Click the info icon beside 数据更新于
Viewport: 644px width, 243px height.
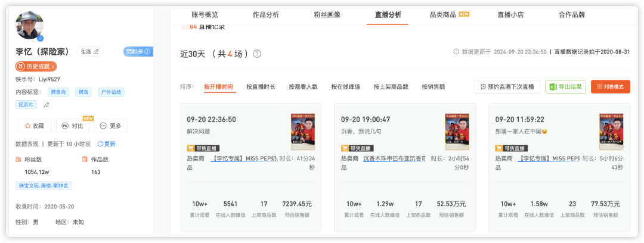pos(456,52)
